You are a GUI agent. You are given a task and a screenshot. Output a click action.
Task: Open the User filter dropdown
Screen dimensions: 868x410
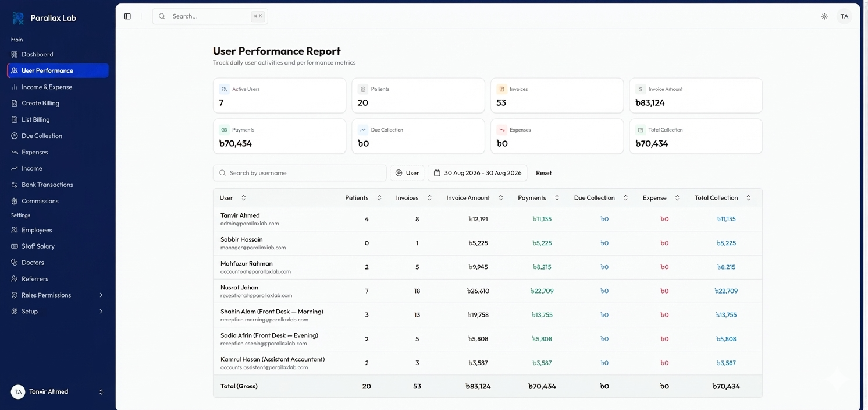pos(407,173)
